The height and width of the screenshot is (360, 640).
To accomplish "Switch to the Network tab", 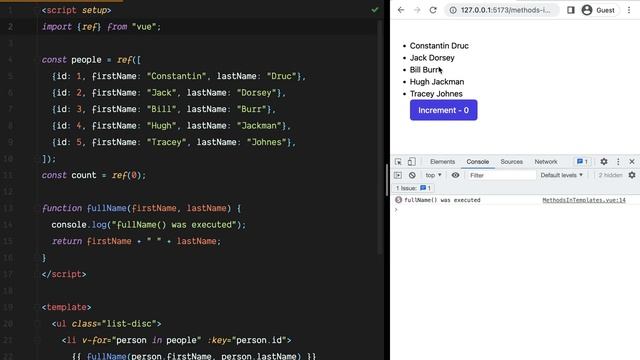I will pyautogui.click(x=546, y=162).
